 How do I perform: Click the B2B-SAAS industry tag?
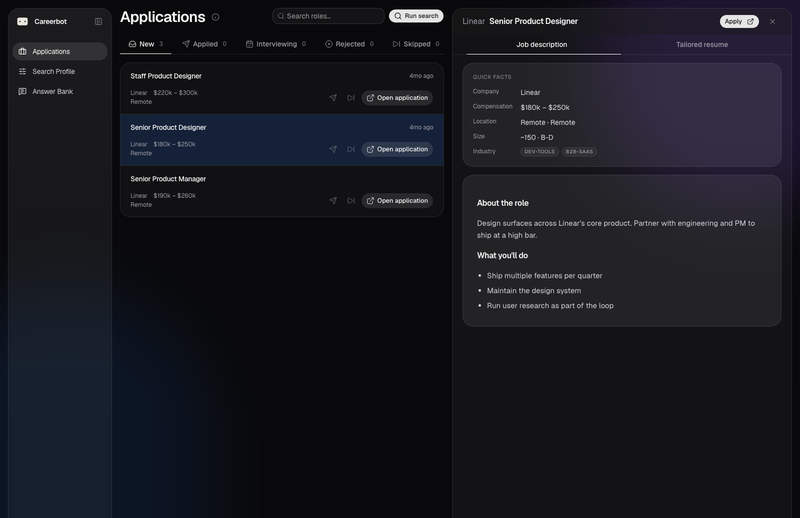(579, 152)
